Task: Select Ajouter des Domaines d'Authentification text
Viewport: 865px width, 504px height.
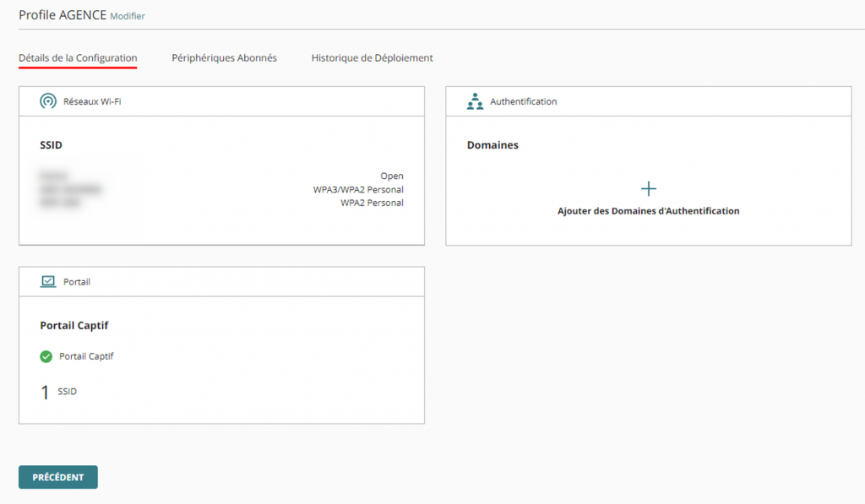Action: 648,211
